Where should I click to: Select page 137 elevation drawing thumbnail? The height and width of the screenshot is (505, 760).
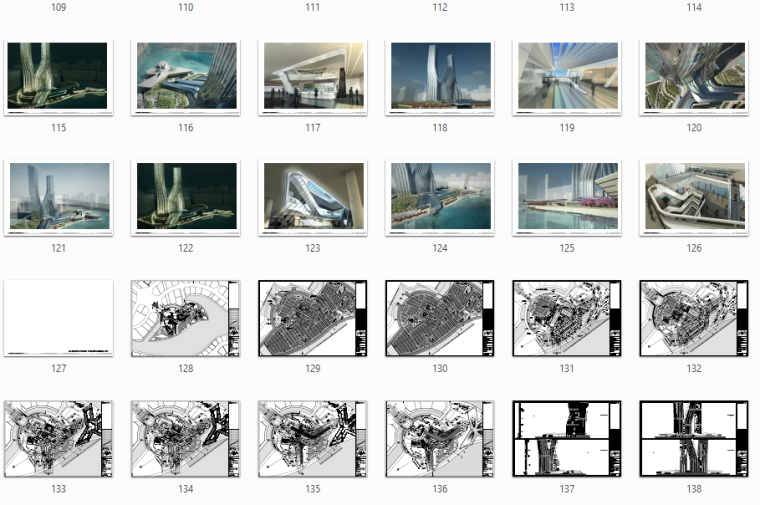click(567, 439)
